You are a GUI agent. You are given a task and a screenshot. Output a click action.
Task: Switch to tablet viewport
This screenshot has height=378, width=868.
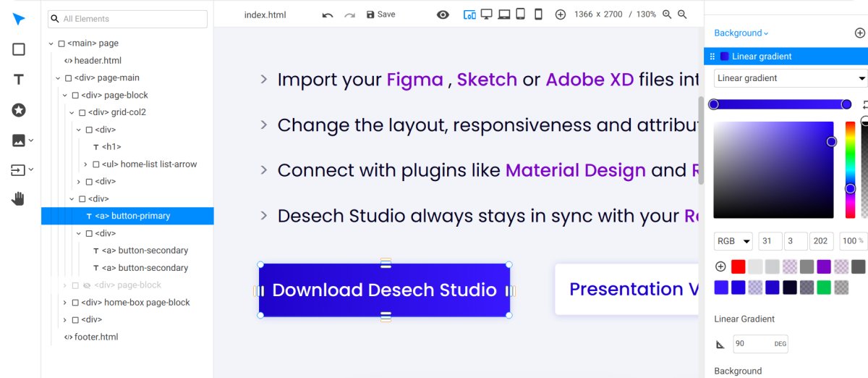pyautogui.click(x=521, y=14)
